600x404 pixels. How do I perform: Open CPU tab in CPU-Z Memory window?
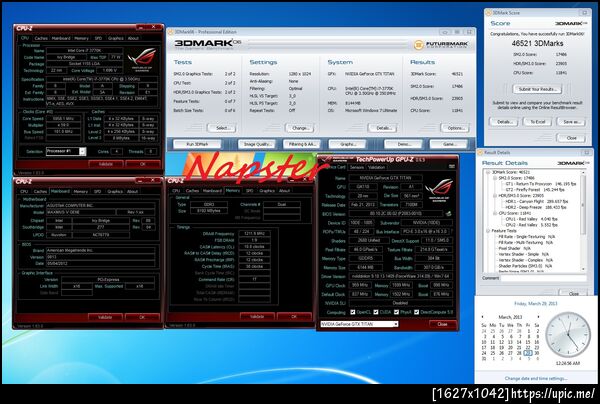(x=176, y=191)
